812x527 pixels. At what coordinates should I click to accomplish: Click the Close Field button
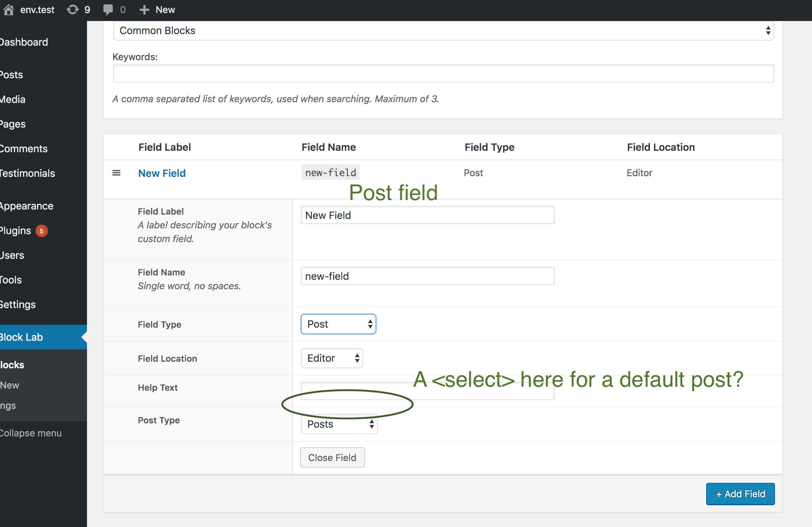(332, 457)
